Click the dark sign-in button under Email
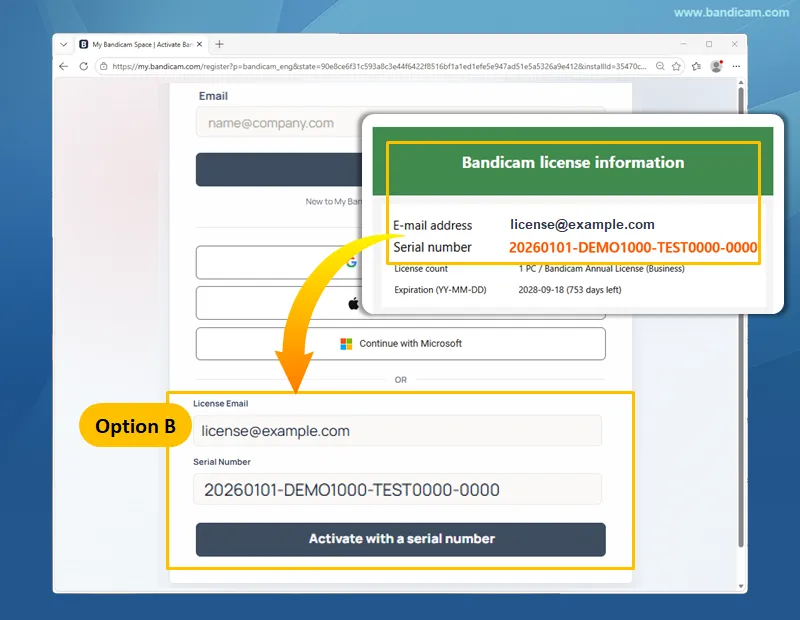Screen dimensions: 800x620 (279, 169)
